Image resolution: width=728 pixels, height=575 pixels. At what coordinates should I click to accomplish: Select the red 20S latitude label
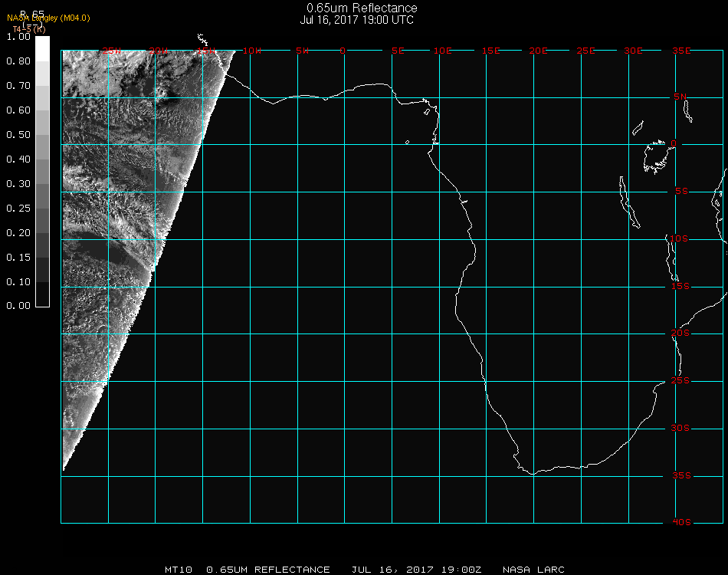[680, 333]
